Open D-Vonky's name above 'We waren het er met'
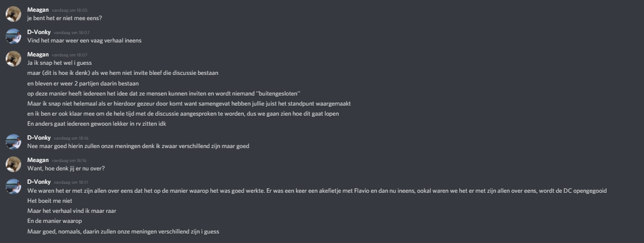644x243 pixels. coord(39,182)
